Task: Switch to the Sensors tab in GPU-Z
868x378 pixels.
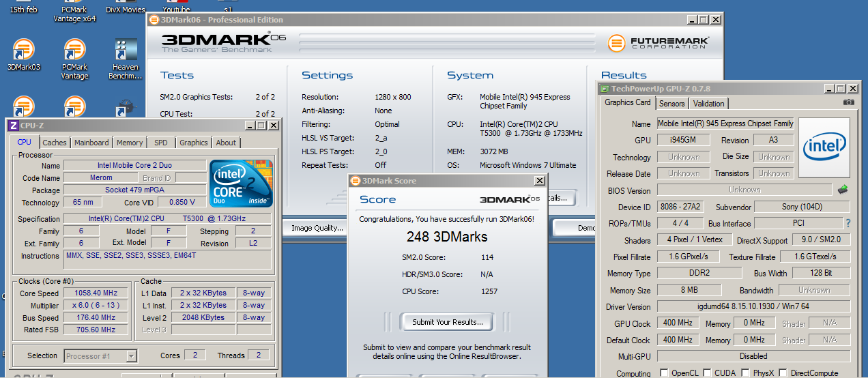Action: click(672, 104)
